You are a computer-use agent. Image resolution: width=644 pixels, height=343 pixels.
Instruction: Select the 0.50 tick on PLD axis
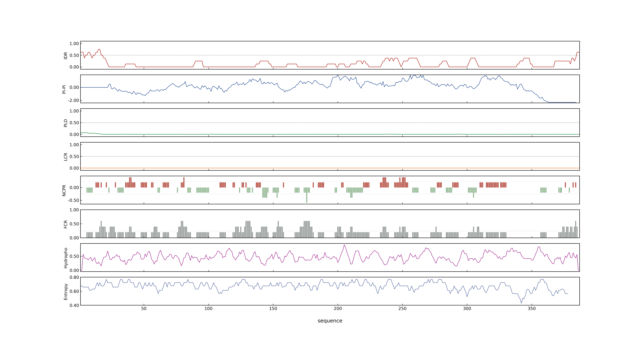point(74,123)
